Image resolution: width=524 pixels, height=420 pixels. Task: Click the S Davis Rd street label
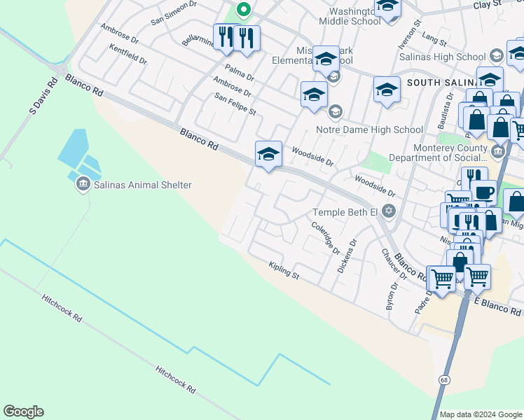(43, 96)
